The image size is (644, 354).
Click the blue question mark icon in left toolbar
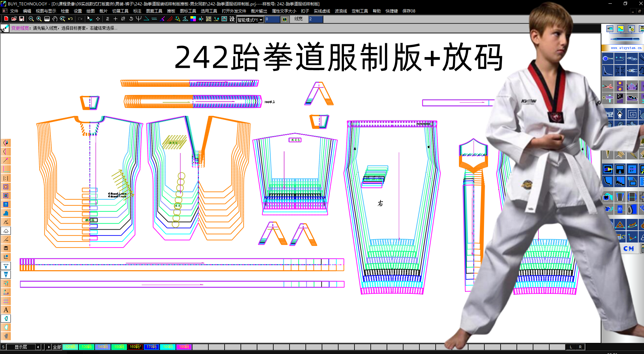6,204
